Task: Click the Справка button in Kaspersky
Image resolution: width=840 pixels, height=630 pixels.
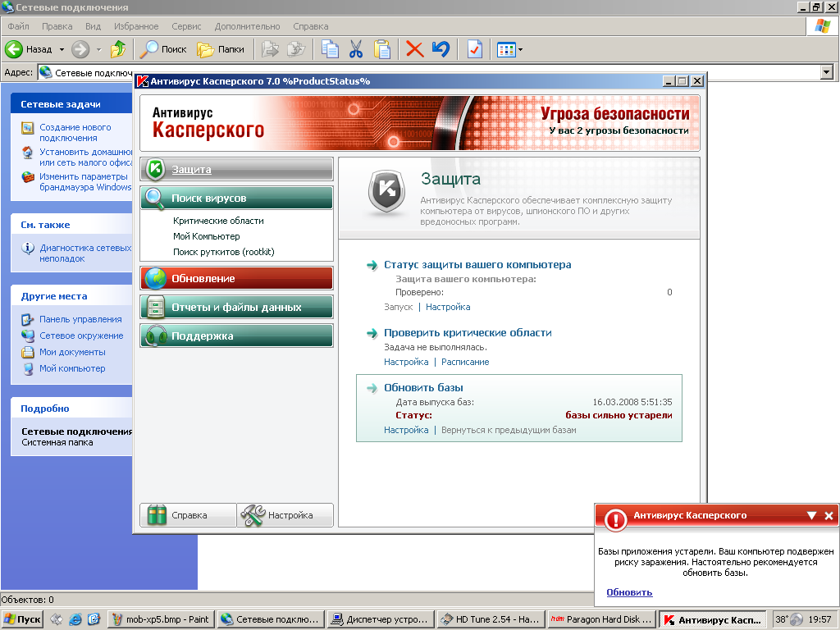Action: (188, 515)
